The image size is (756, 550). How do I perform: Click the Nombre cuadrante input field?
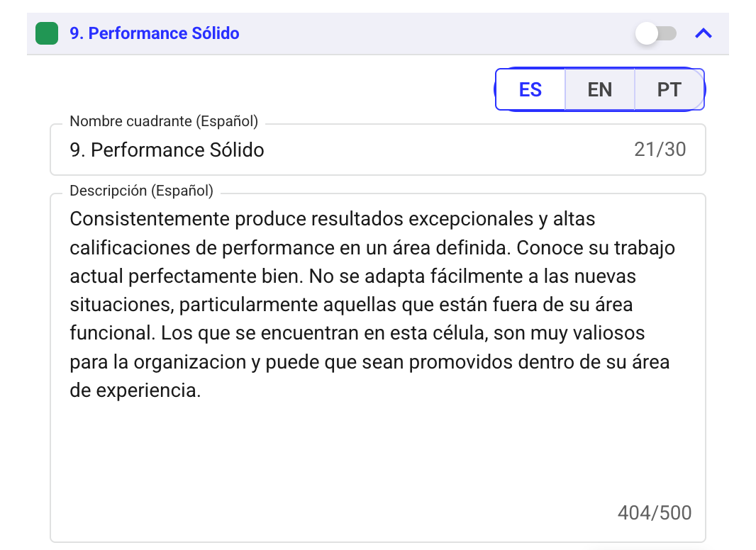[340, 150]
